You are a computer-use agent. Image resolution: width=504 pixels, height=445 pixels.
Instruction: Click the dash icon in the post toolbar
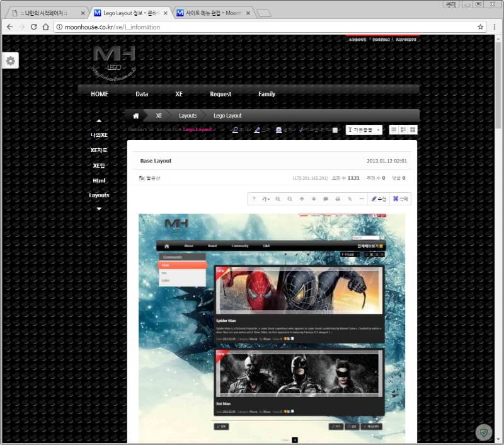tap(362, 199)
